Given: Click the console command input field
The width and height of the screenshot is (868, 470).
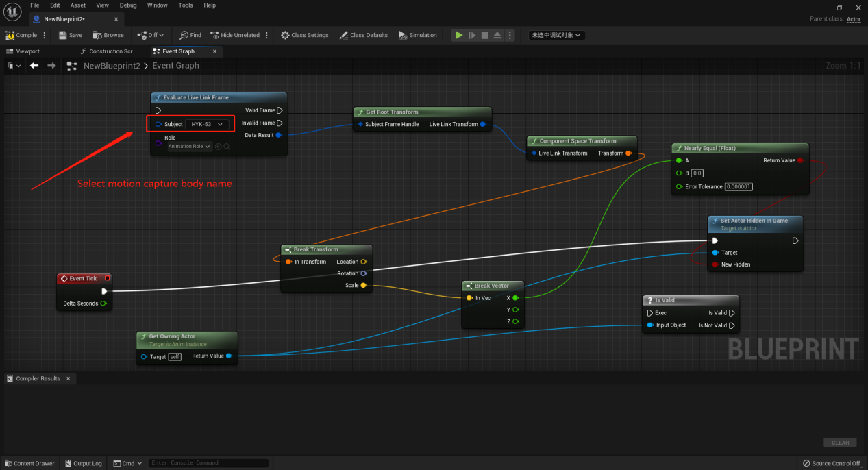Looking at the screenshot, I should [208, 463].
